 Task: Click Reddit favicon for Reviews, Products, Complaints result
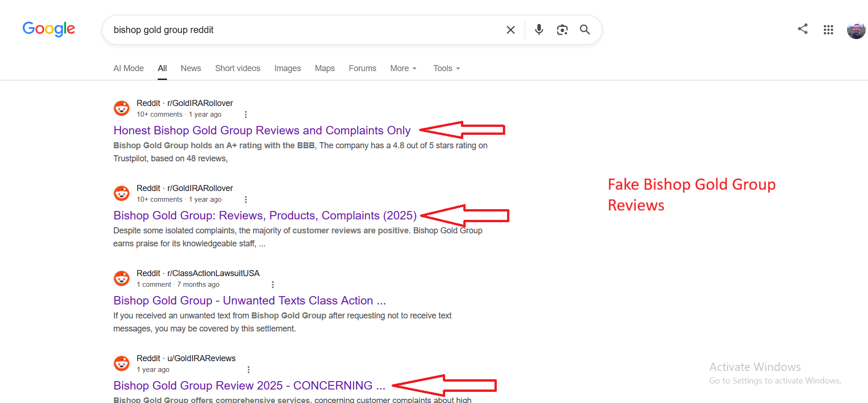(x=122, y=193)
